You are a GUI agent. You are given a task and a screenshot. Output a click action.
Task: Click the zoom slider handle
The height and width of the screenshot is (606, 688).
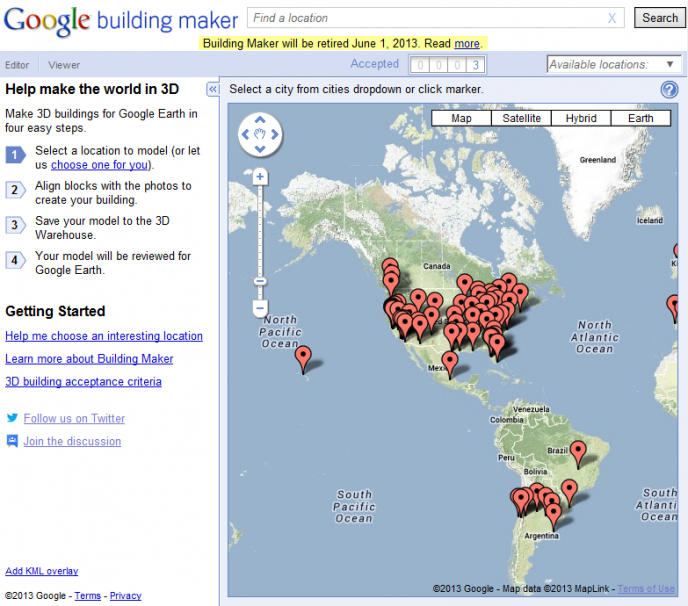(x=260, y=281)
